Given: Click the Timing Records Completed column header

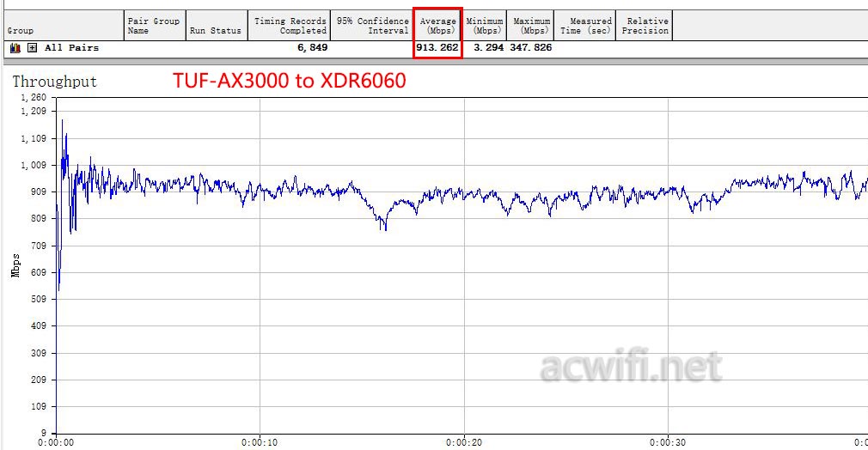Looking at the screenshot, I should [x=289, y=26].
